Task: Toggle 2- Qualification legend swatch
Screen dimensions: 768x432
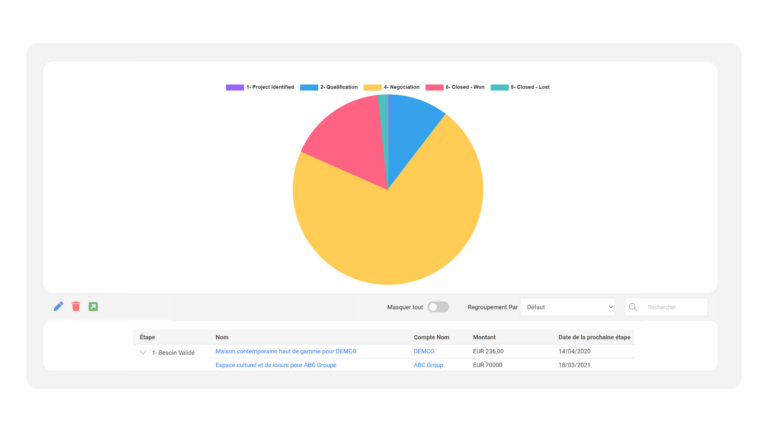Action: coord(309,87)
